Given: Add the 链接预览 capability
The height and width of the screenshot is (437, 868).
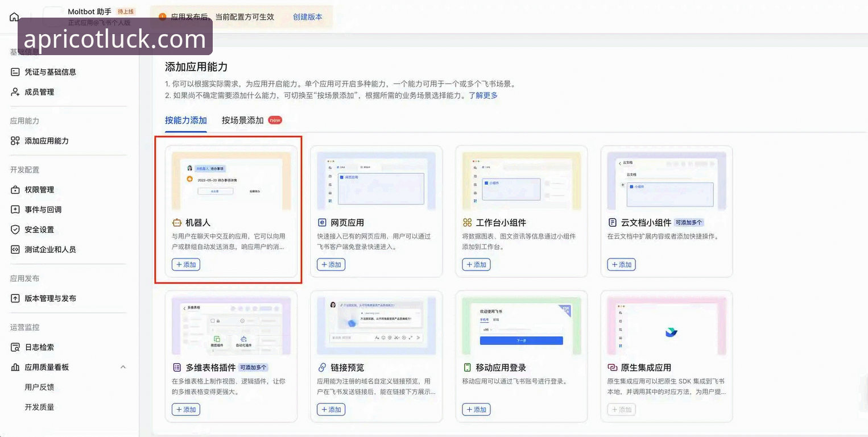Looking at the screenshot, I should click(x=331, y=409).
